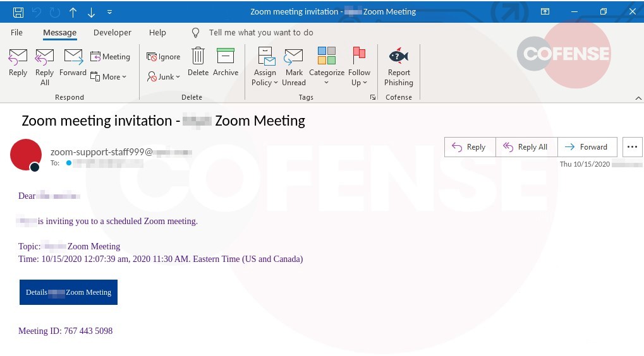Click the blue Details Zoom Meeting button
The image size is (644, 356).
pos(69,292)
